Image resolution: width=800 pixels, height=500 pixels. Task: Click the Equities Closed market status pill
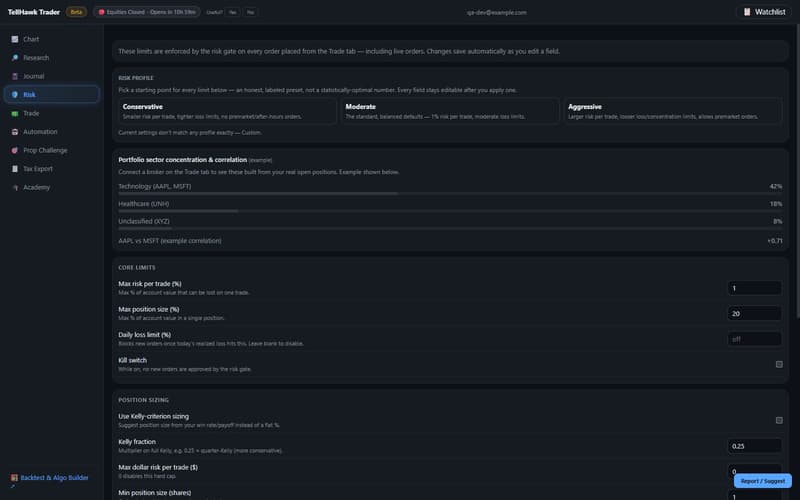pyautogui.click(x=146, y=12)
